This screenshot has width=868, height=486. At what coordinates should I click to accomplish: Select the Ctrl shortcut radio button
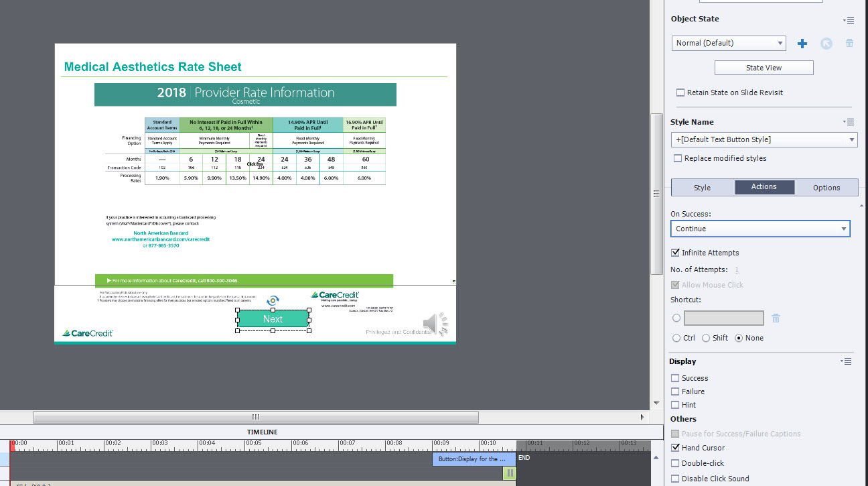point(676,338)
